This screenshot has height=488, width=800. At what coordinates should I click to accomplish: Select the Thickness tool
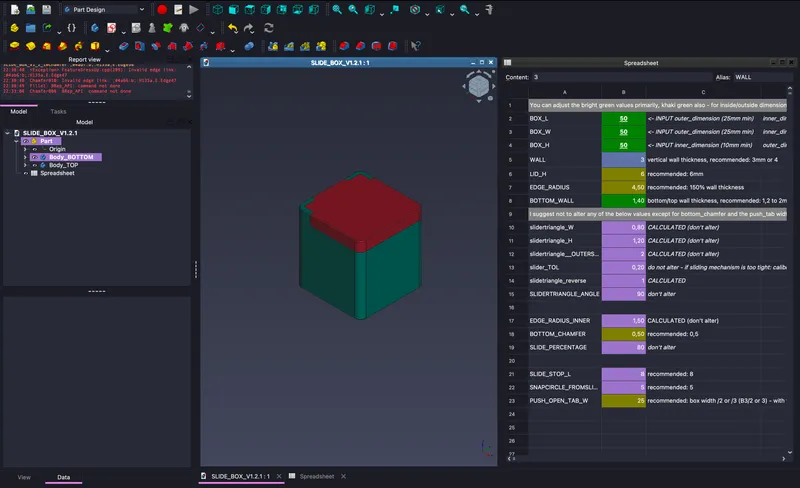point(392,46)
